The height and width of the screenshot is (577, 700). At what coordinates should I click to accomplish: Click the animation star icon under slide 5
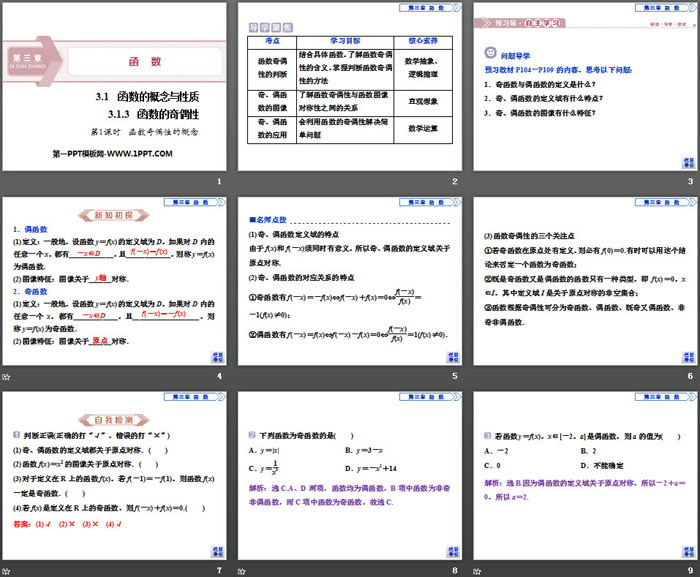(242, 376)
